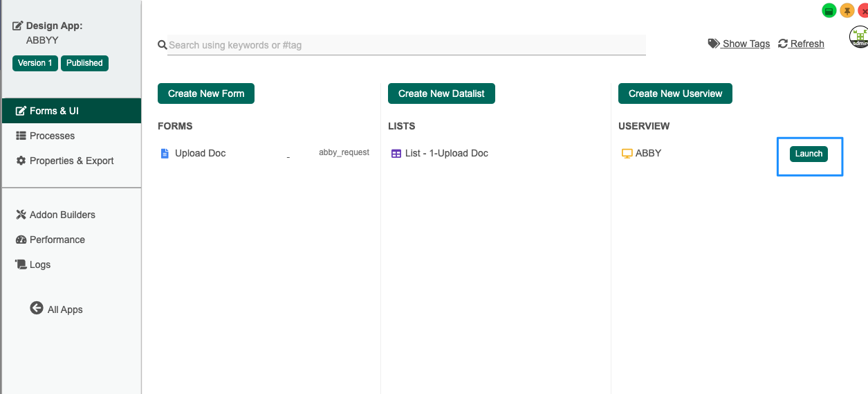Go back using the All Apps arrow icon

pyautogui.click(x=37, y=308)
